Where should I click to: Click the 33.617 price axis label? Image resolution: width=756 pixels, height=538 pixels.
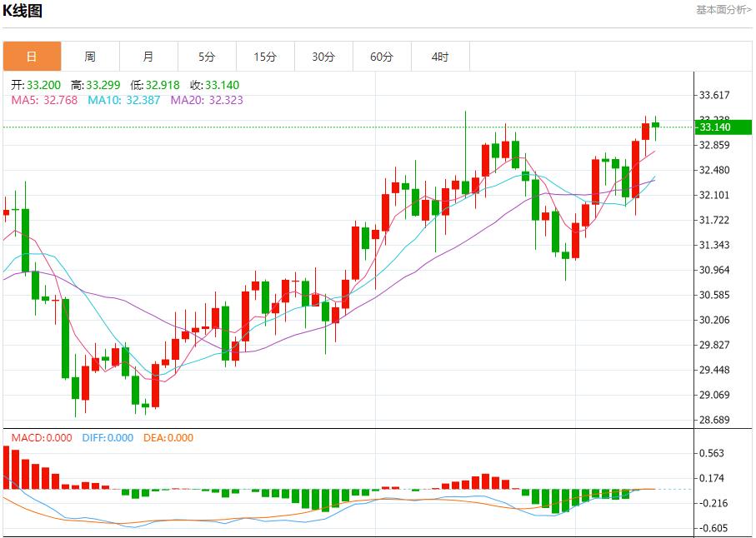[714, 96]
